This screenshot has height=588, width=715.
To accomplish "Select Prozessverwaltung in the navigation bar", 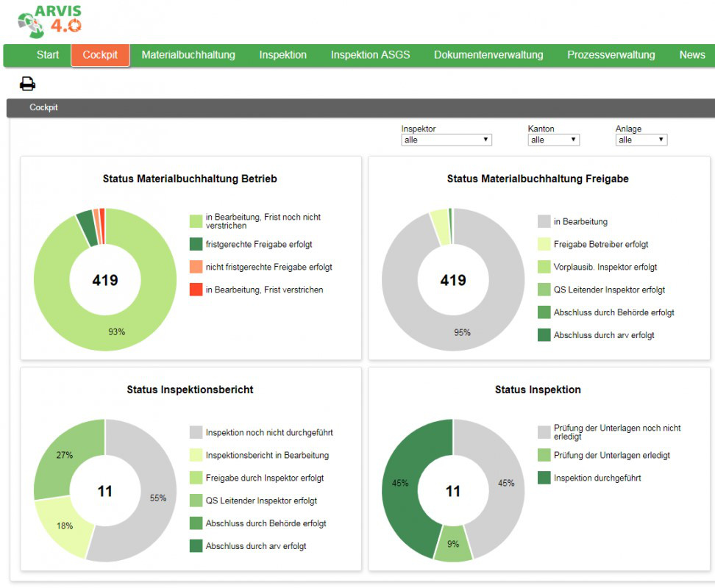I will (x=611, y=55).
